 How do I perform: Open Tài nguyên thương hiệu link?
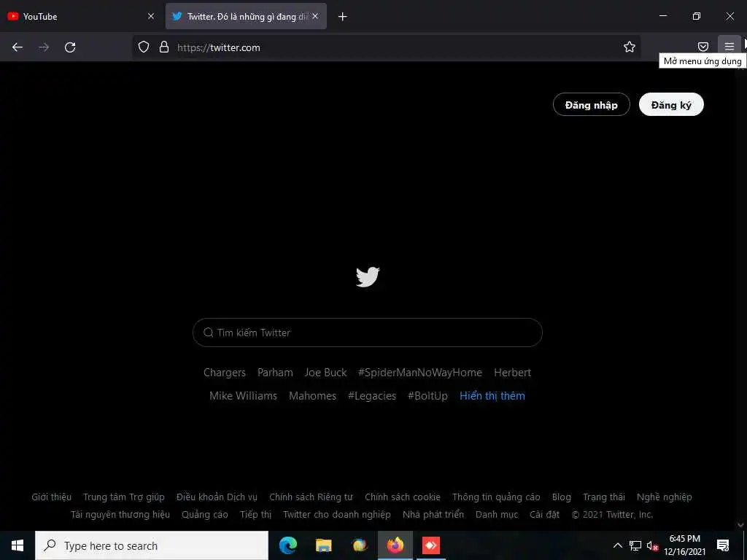(120, 515)
